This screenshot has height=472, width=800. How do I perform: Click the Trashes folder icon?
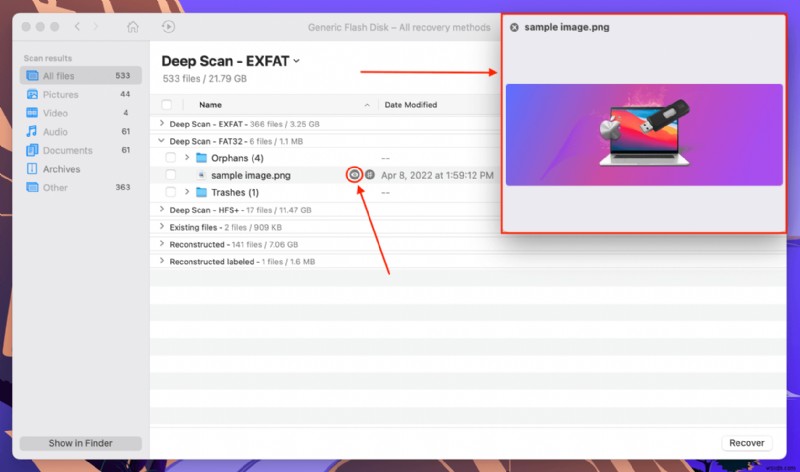click(202, 192)
